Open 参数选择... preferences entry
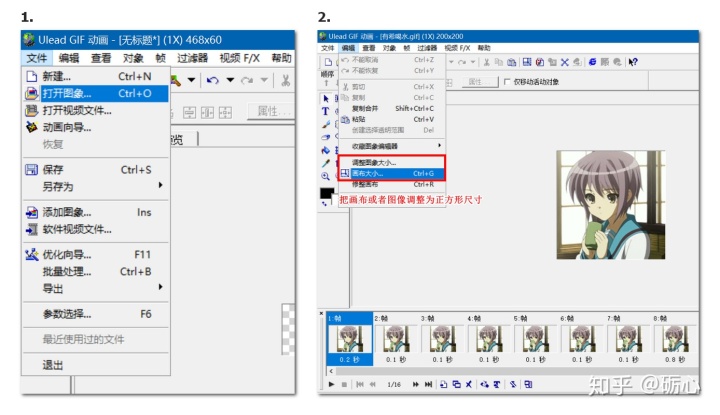The width and height of the screenshot is (720, 415). [96, 314]
